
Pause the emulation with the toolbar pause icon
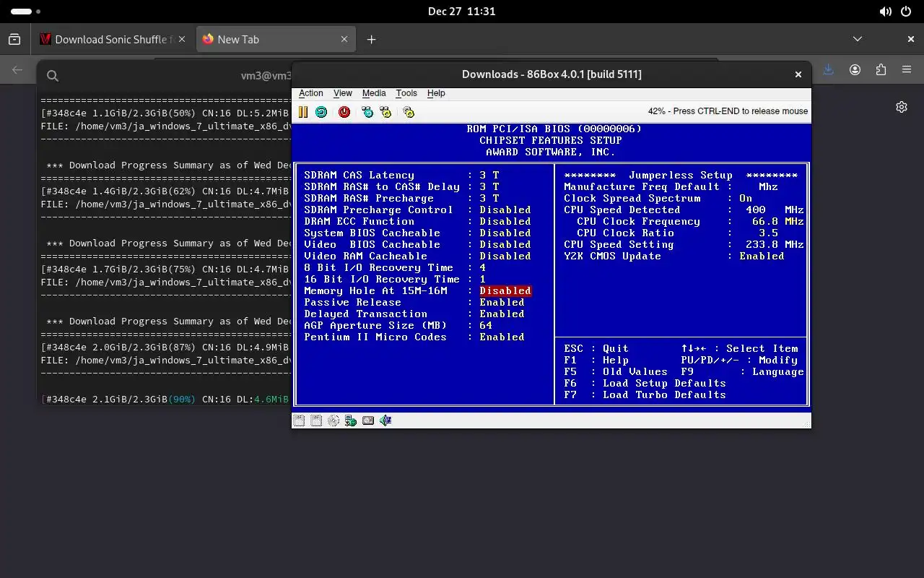pos(303,112)
